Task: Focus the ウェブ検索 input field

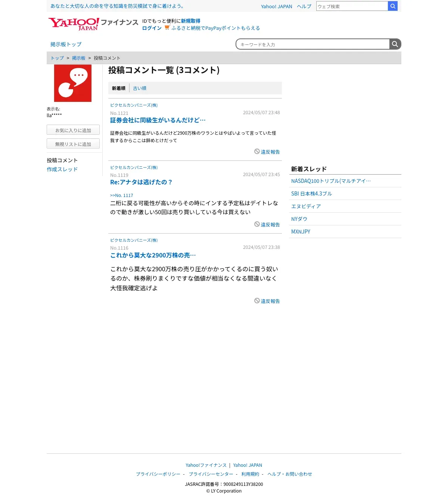Action: pos(352,6)
